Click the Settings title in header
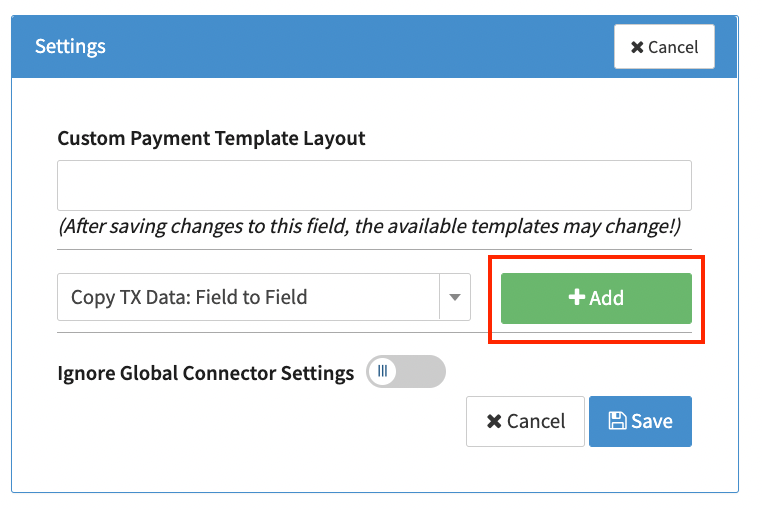The image size is (762, 510). click(x=70, y=46)
